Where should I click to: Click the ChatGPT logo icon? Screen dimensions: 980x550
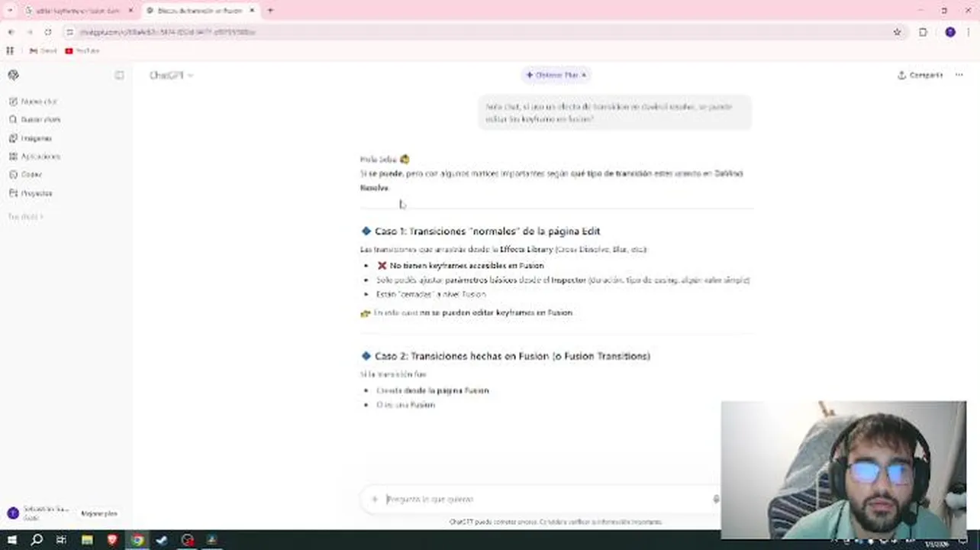(13, 75)
